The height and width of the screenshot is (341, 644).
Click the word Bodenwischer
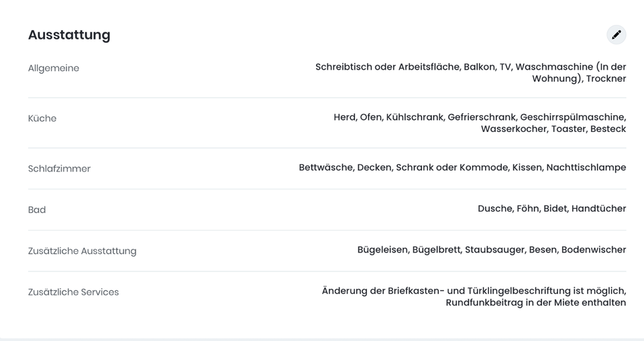pos(594,250)
